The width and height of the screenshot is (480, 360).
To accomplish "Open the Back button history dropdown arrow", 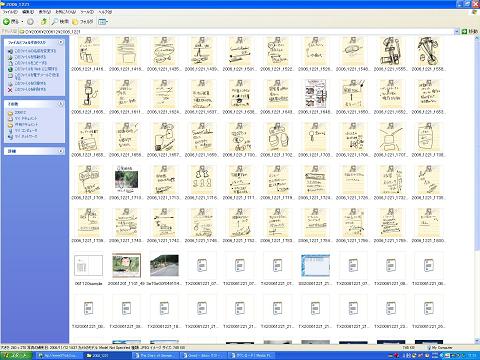I will click(22, 22).
